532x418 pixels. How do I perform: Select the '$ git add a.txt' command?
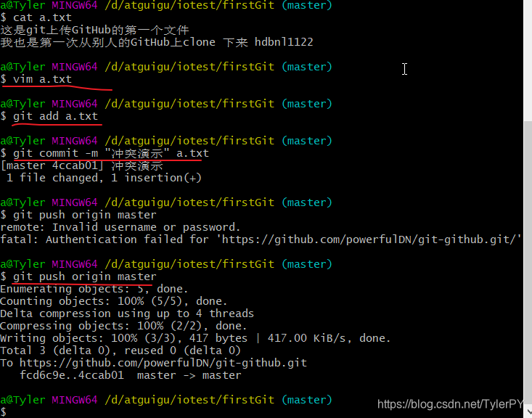pyautogui.click(x=49, y=116)
